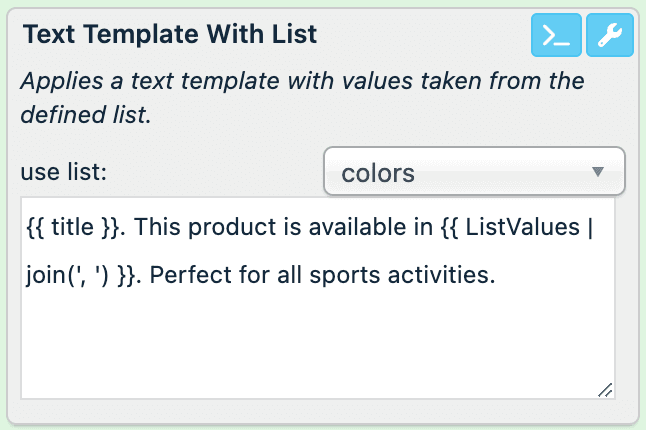Open settings with the wrench icon
Screen dimensions: 646x430
tap(609, 36)
